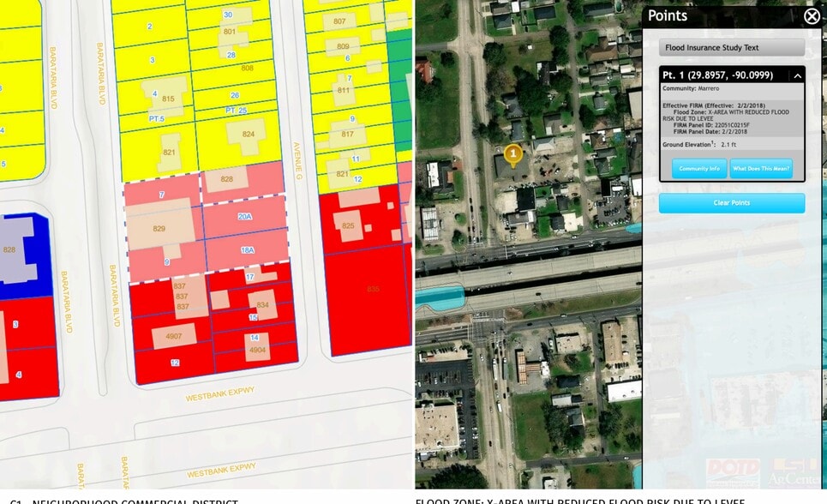827x504 pixels.
Task: Select lot number 30 on the zoning map
Action: pos(228,15)
